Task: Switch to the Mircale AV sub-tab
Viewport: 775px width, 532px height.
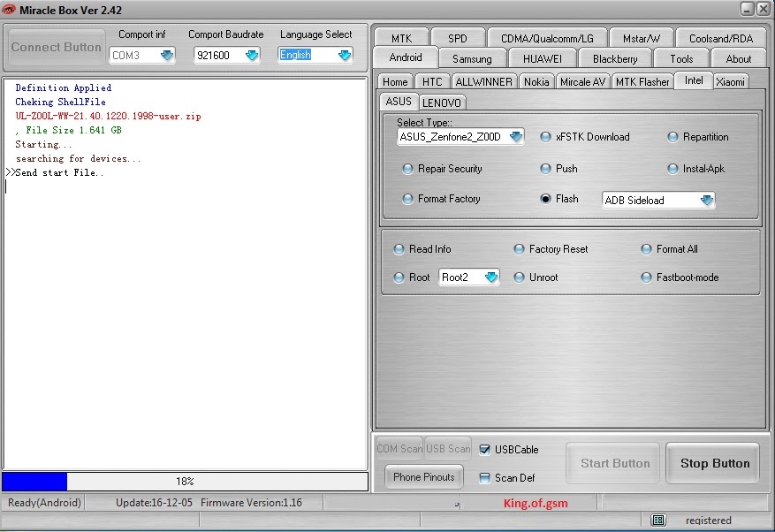Action: [582, 81]
